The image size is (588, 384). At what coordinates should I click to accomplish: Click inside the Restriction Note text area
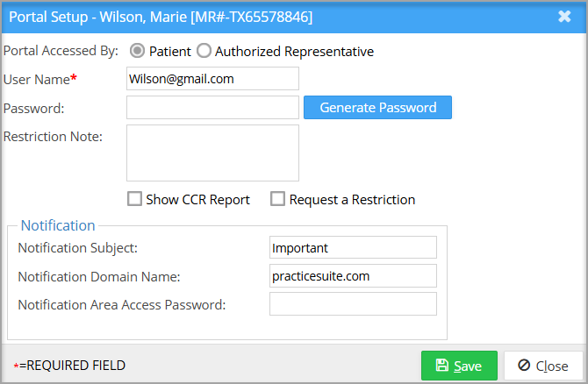coord(212,153)
